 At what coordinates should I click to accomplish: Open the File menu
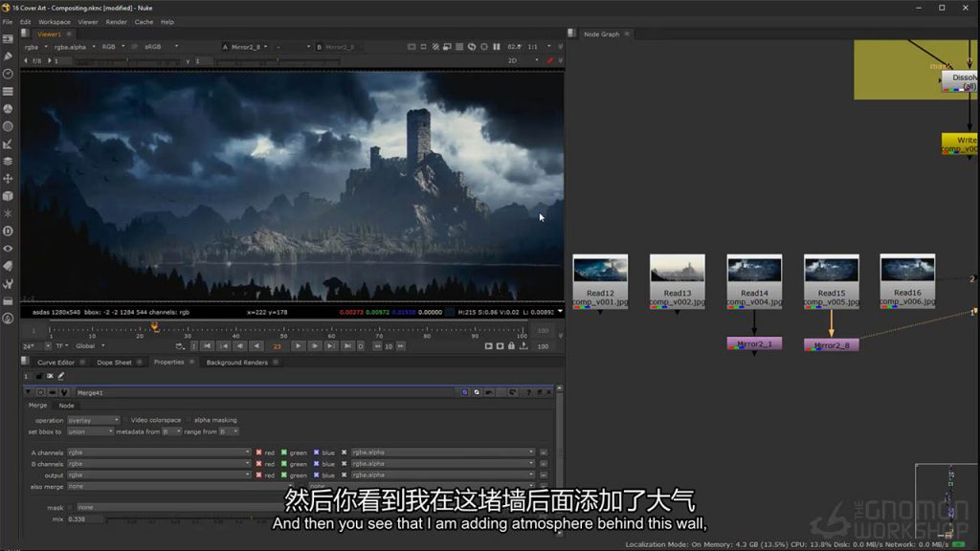click(x=8, y=22)
